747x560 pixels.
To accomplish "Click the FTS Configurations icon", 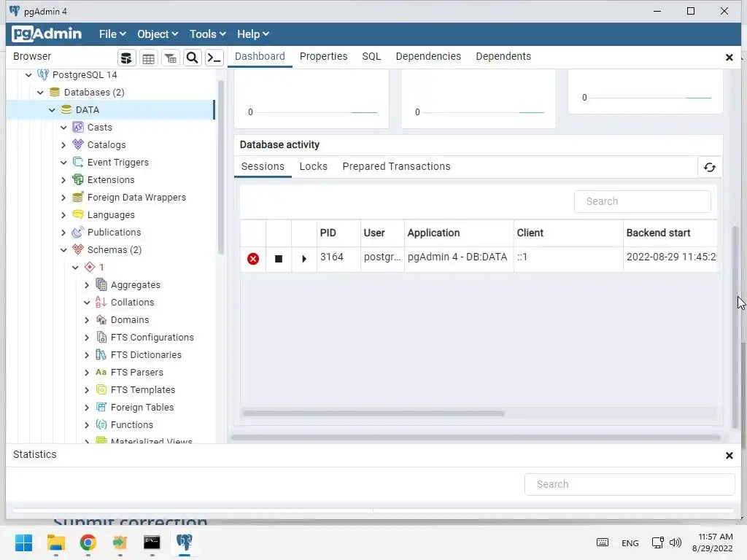I will coord(101,337).
